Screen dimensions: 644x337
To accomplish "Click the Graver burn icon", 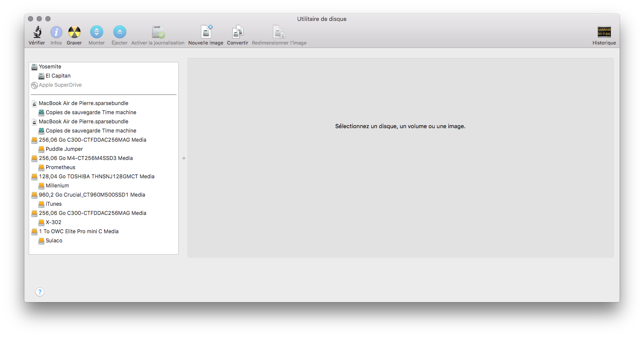I will [75, 32].
